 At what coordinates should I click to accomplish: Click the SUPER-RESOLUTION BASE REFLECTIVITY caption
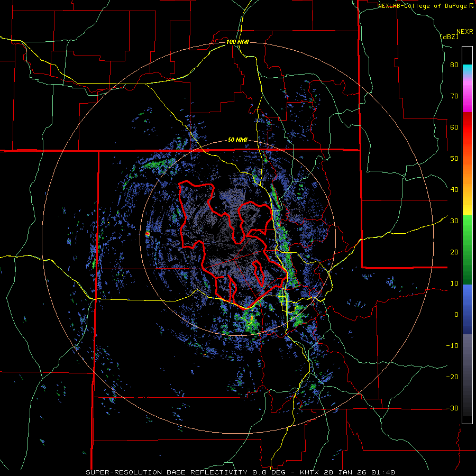pos(167,472)
